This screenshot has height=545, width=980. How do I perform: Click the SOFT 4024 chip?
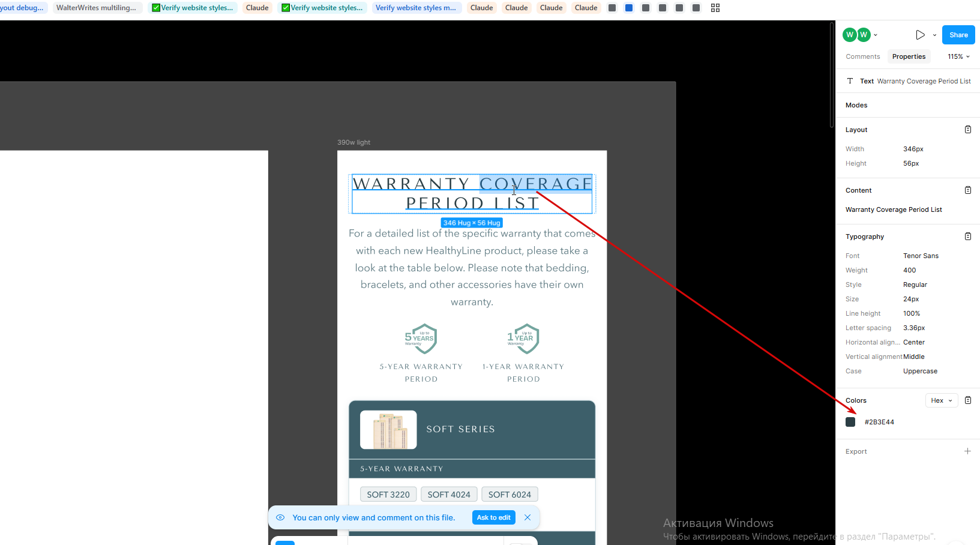coord(449,495)
